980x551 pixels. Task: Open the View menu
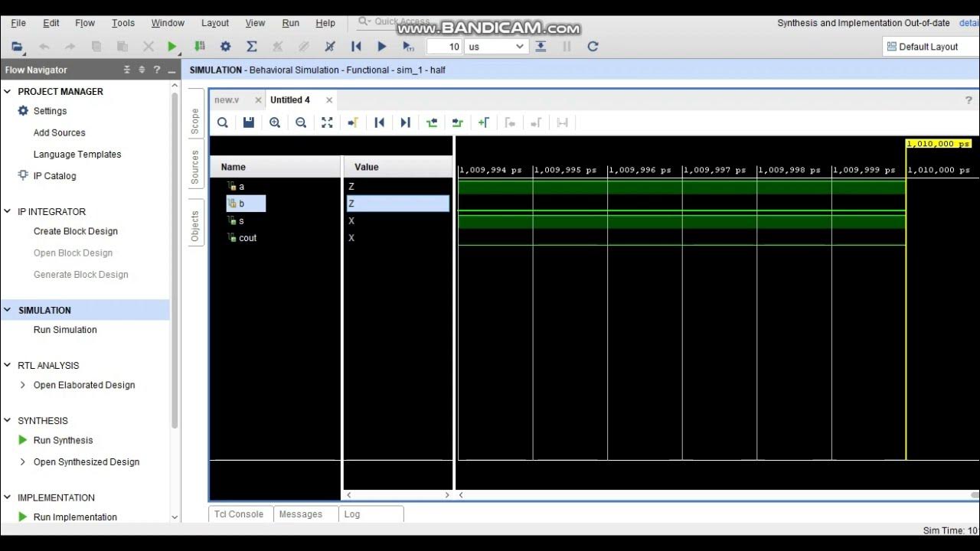pyautogui.click(x=255, y=23)
